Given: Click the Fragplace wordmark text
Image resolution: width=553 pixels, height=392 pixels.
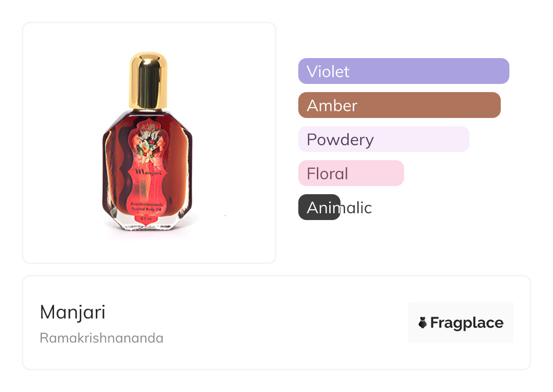Looking at the screenshot, I should [466, 323].
